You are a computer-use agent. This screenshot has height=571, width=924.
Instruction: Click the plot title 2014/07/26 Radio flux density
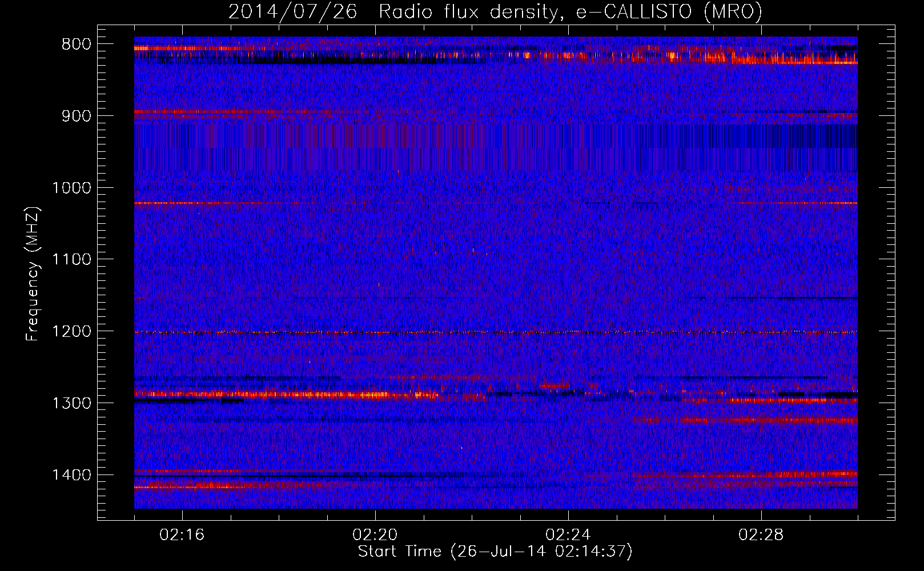[495, 11]
